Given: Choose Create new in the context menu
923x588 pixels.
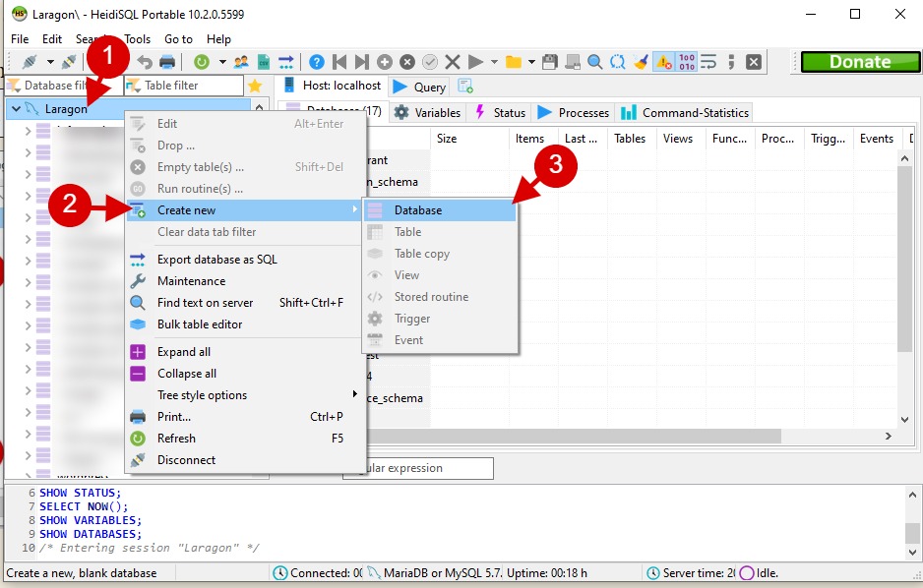Looking at the screenshot, I should [244, 210].
